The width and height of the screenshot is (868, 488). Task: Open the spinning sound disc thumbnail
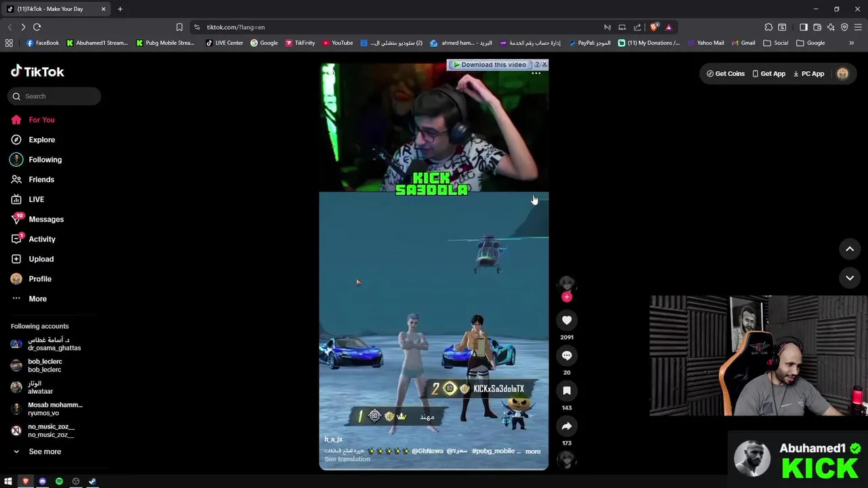coord(566,460)
